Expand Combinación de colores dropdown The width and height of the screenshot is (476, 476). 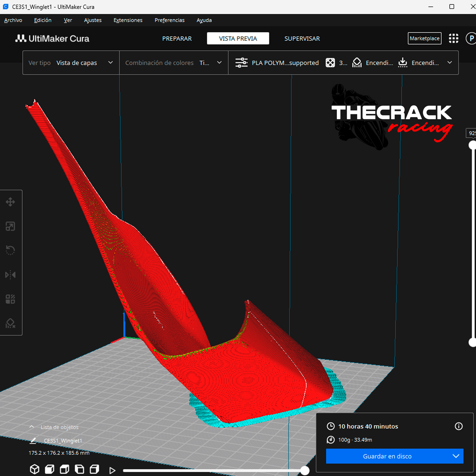click(174, 63)
